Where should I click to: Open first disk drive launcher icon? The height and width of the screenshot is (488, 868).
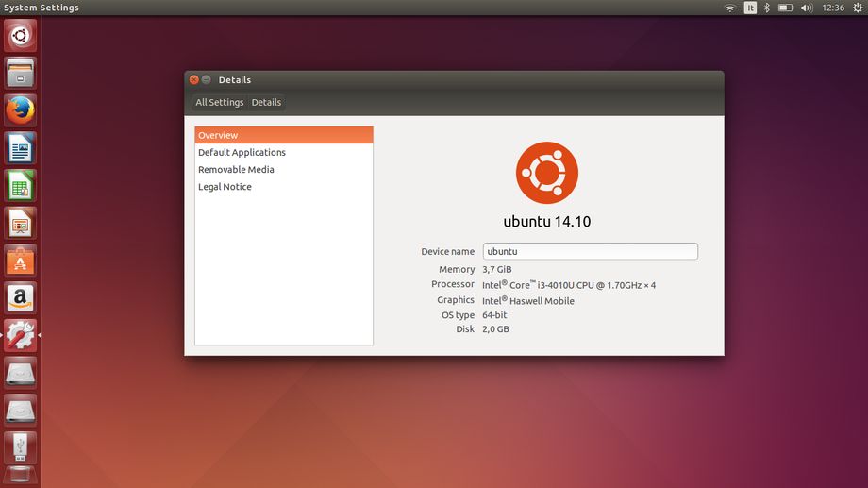(21, 373)
